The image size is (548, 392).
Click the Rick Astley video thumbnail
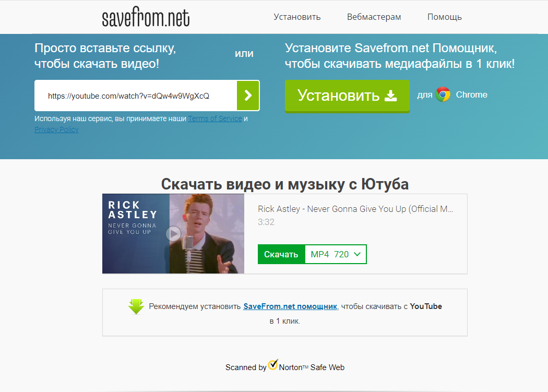click(173, 234)
